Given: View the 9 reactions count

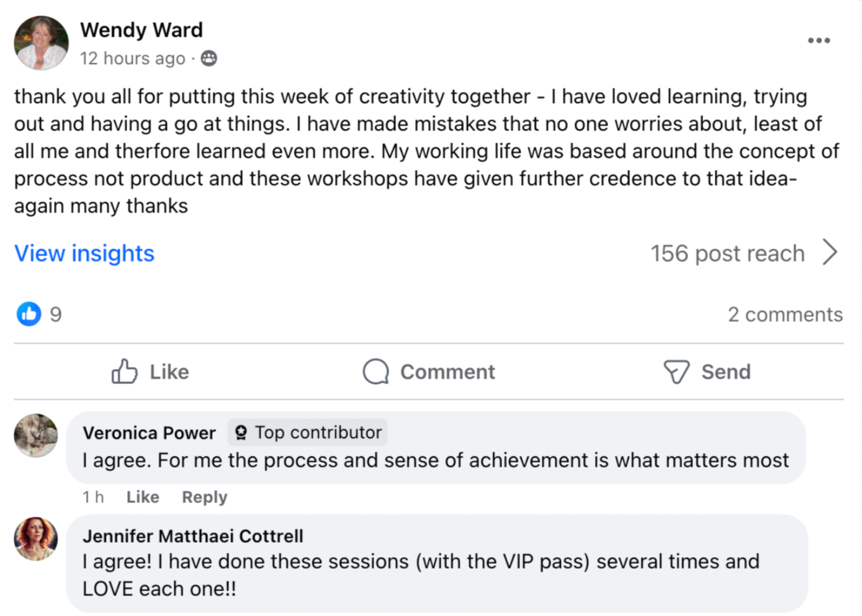Looking at the screenshot, I should 56,315.
